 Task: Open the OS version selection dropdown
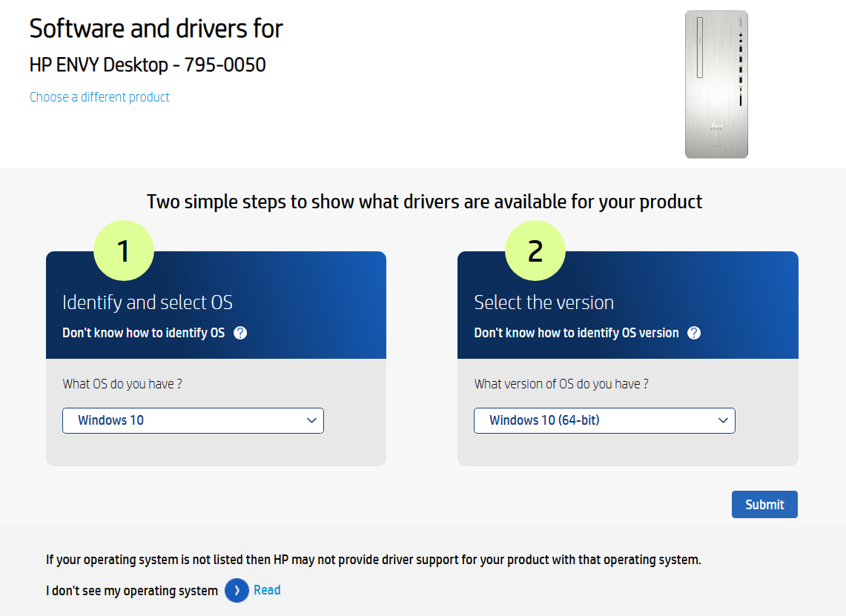click(604, 420)
